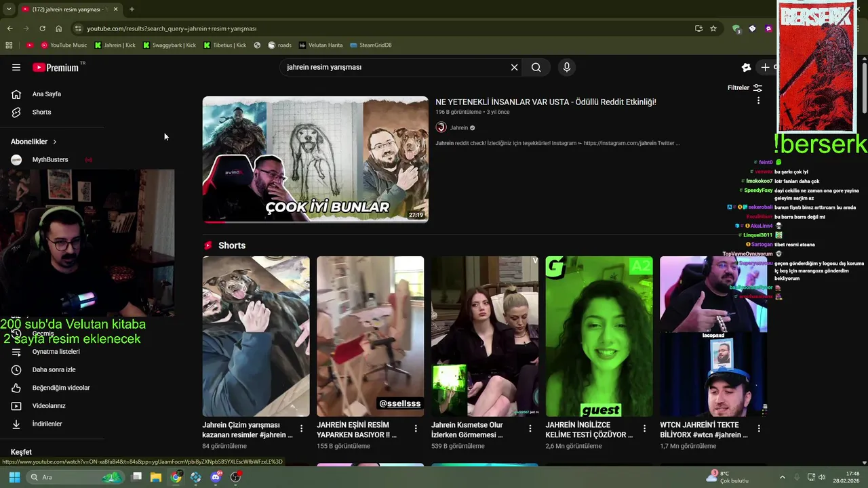Open the apps grid icon in bookmarks bar
Image resolution: width=868 pixels, height=488 pixels.
pos(9,45)
